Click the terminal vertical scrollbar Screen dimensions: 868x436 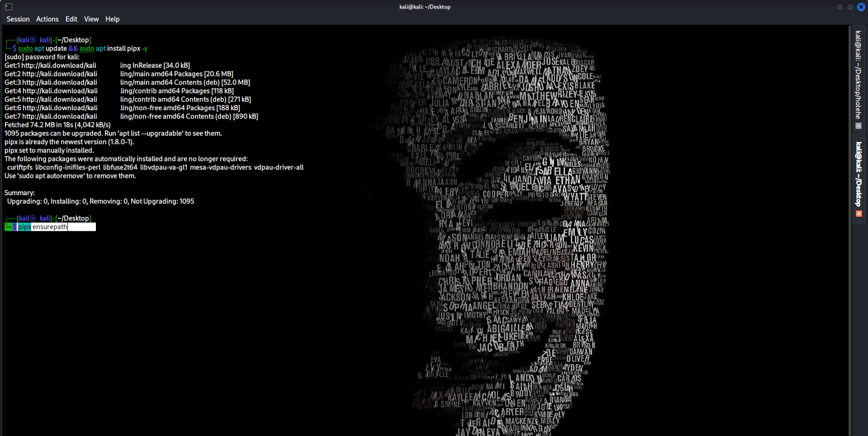click(x=850, y=230)
